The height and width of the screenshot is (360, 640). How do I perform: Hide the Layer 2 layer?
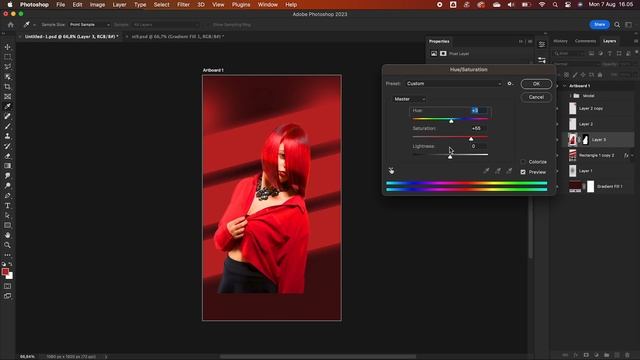pyautogui.click(x=558, y=124)
